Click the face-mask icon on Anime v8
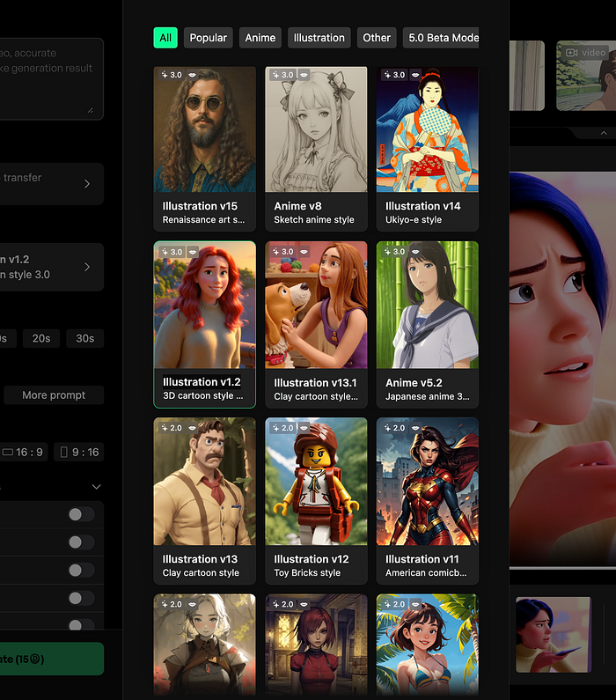This screenshot has height=700, width=616. pos(304,75)
